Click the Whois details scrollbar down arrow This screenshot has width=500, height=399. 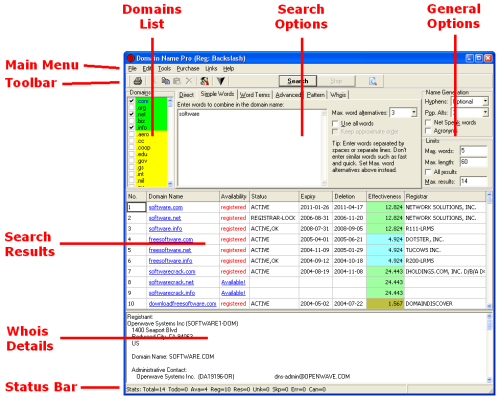489,380
